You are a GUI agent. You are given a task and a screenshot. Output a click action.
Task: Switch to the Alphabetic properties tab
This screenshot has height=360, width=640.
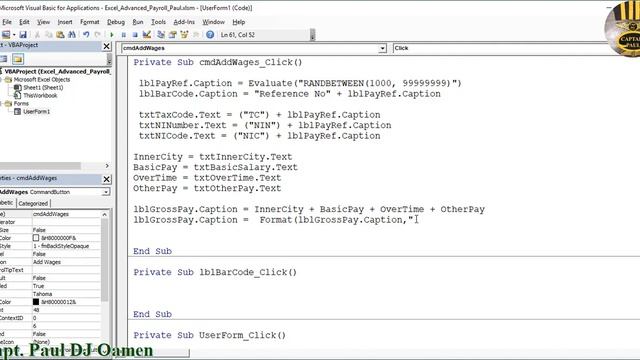point(7,203)
